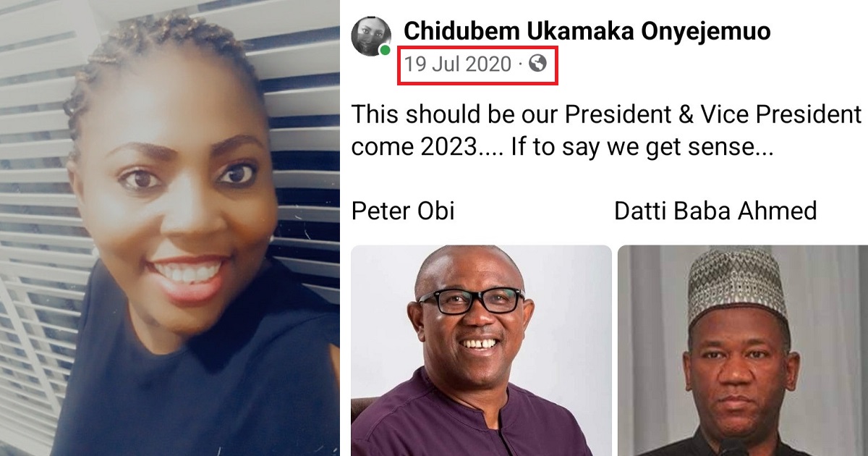Click the green online status dot
The height and width of the screenshot is (456, 868).
[386, 51]
